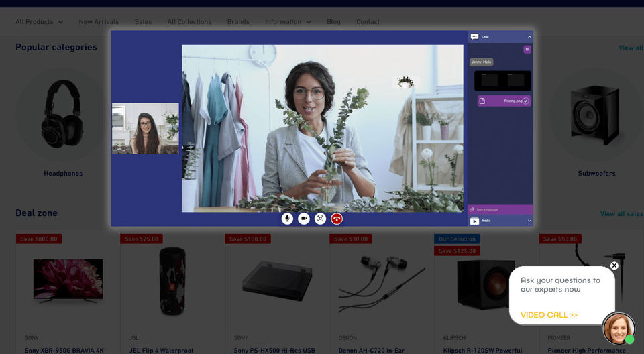Open the Pricing.png file attachment
This screenshot has width=644, height=354.
[504, 101]
